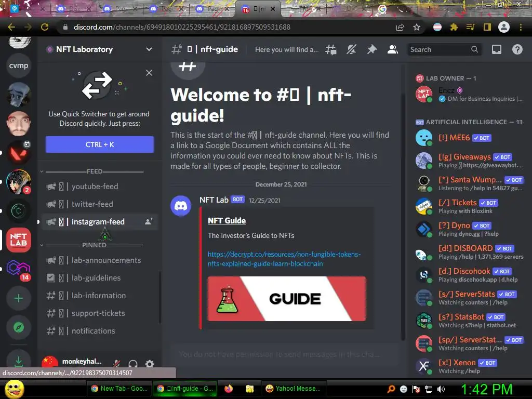This screenshot has height=399, width=532.
Task: Click the GUIDE banner image
Action: 287,299
